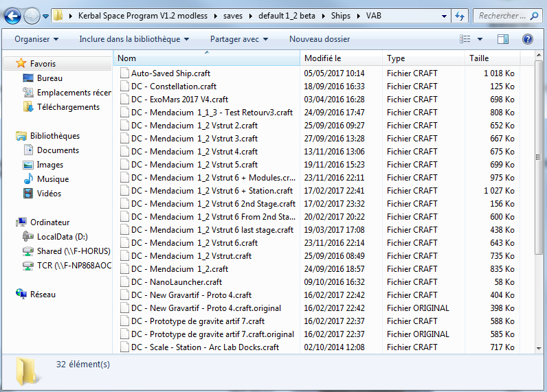Click file icon of Auto-Saved Ship.craft
Image resolution: width=547 pixels, height=392 pixels.
tap(124, 73)
